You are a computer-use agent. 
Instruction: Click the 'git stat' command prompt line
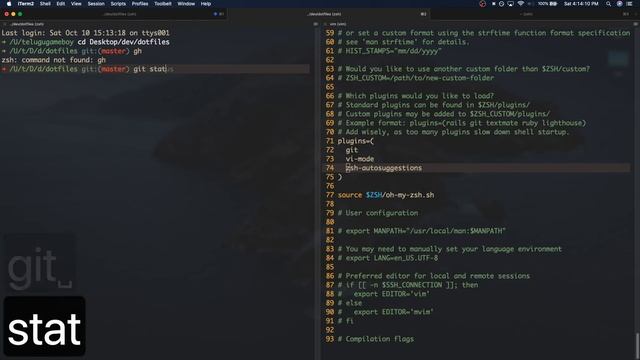coord(155,69)
